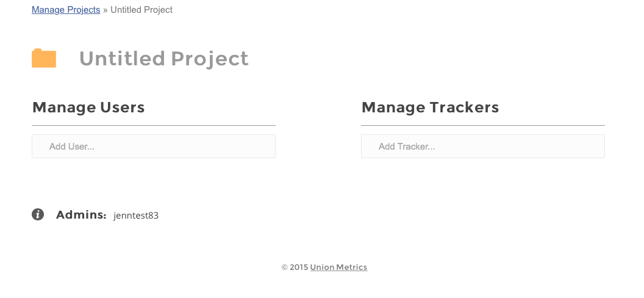644x298 pixels.
Task: Open the Manage Projects breadcrumb link
Action: (66, 10)
